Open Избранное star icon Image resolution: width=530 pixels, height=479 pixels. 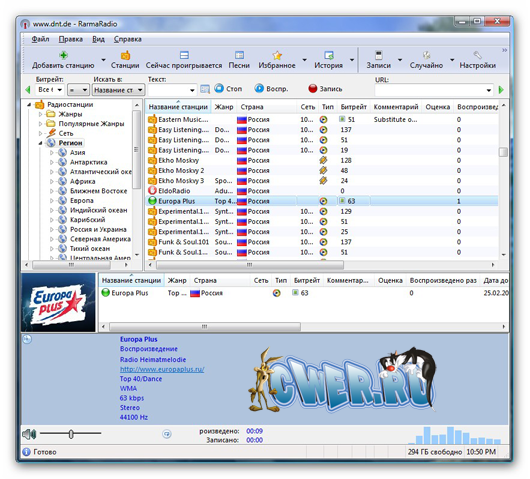(277, 55)
